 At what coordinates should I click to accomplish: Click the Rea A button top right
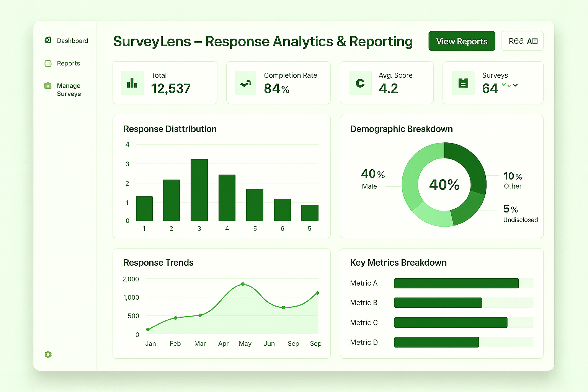(522, 41)
